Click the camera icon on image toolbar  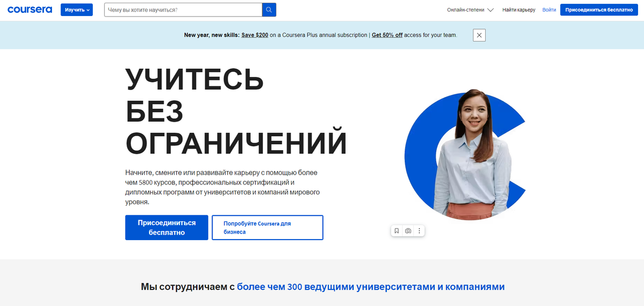[x=408, y=231]
